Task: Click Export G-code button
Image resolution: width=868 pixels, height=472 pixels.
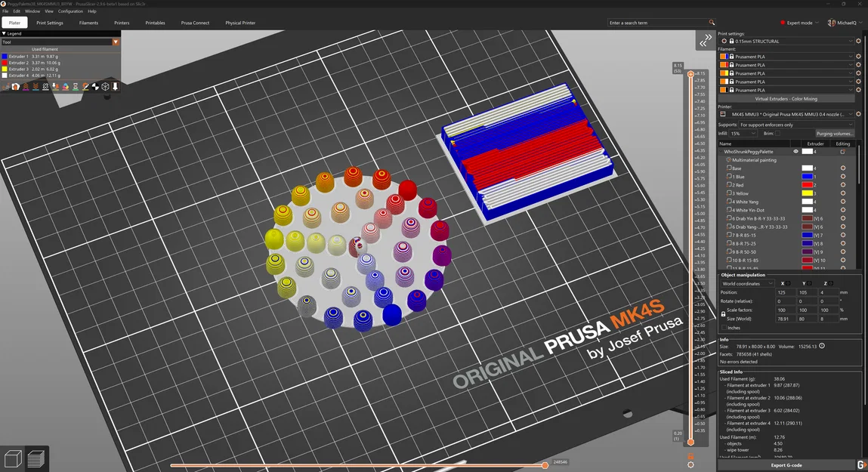Action: pos(786,464)
